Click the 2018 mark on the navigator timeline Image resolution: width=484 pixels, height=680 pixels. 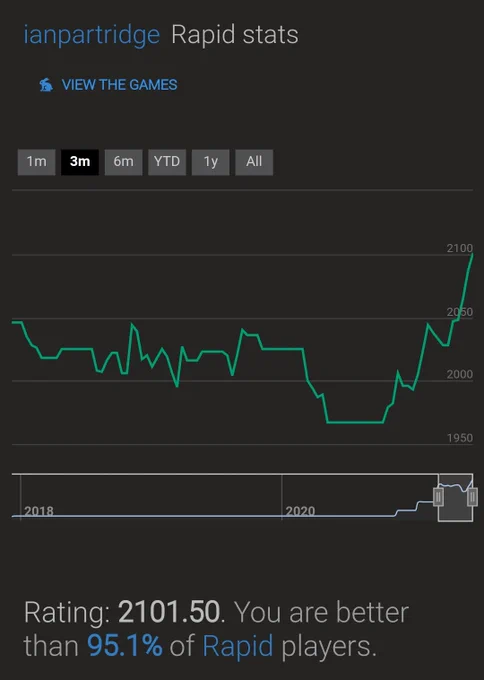[39, 510]
